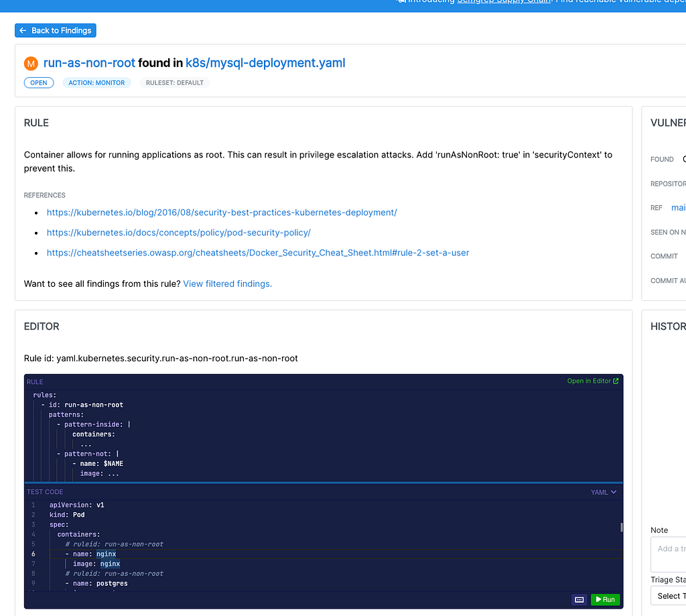Click the orange M severity icon
Screen dimensions: 686x616
[31, 64]
